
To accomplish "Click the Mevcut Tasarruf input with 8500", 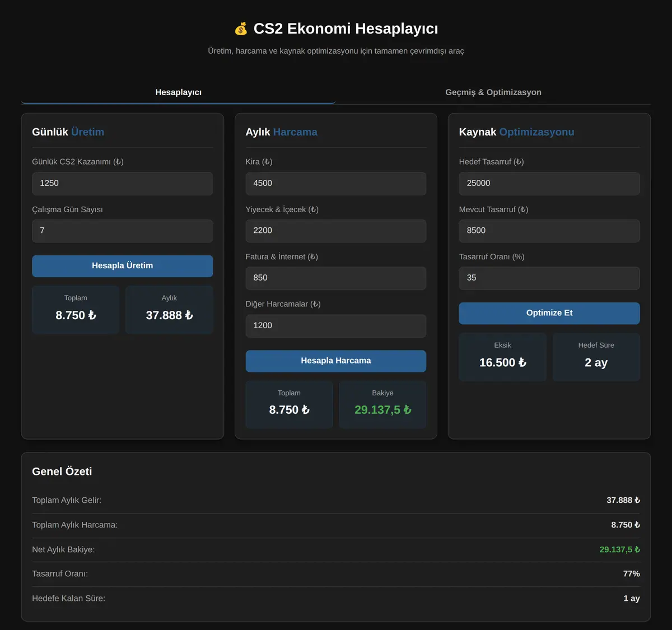I will (549, 231).
